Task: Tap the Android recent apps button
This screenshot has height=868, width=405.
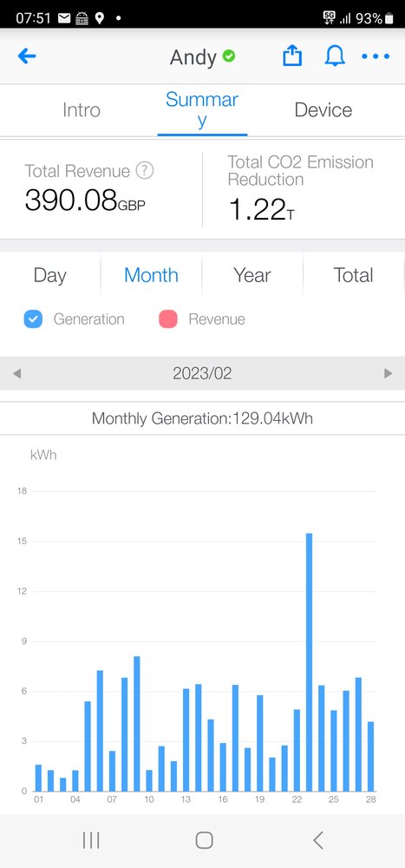Action: pos(91,840)
